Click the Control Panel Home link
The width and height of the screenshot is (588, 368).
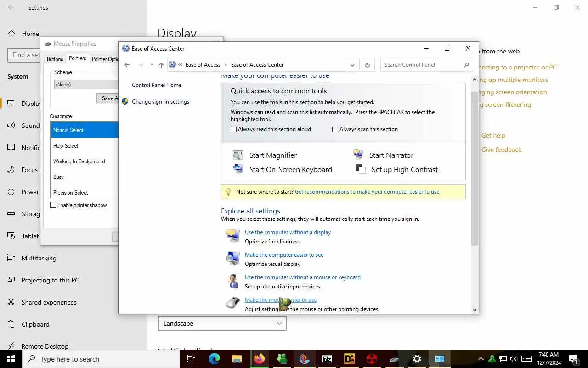(157, 85)
